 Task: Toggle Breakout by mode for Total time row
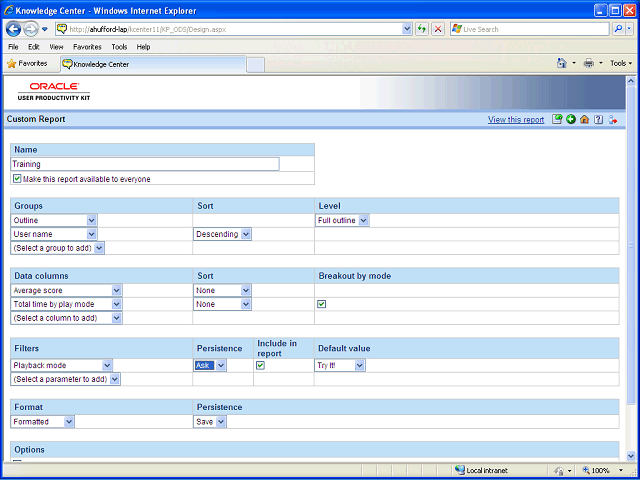click(x=322, y=304)
